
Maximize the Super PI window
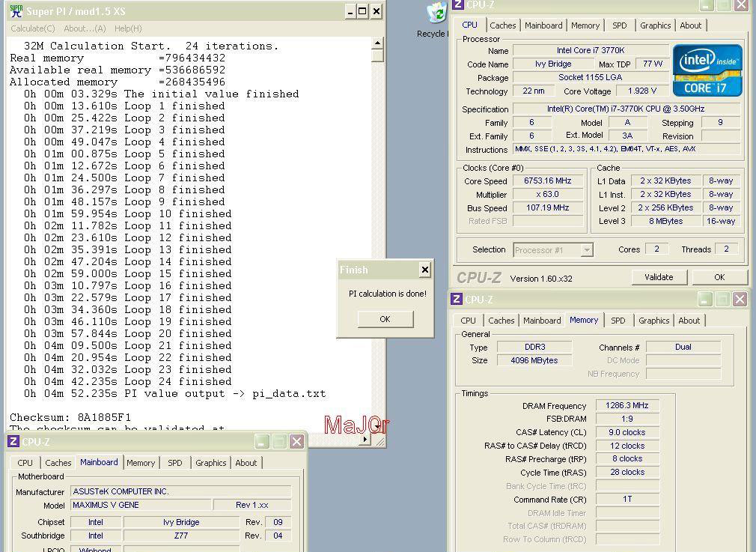click(x=362, y=11)
